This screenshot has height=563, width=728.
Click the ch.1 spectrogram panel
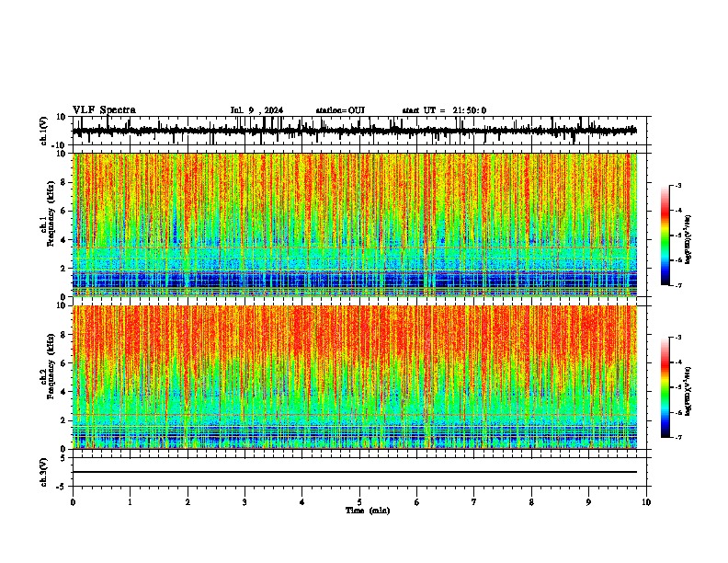(355, 224)
